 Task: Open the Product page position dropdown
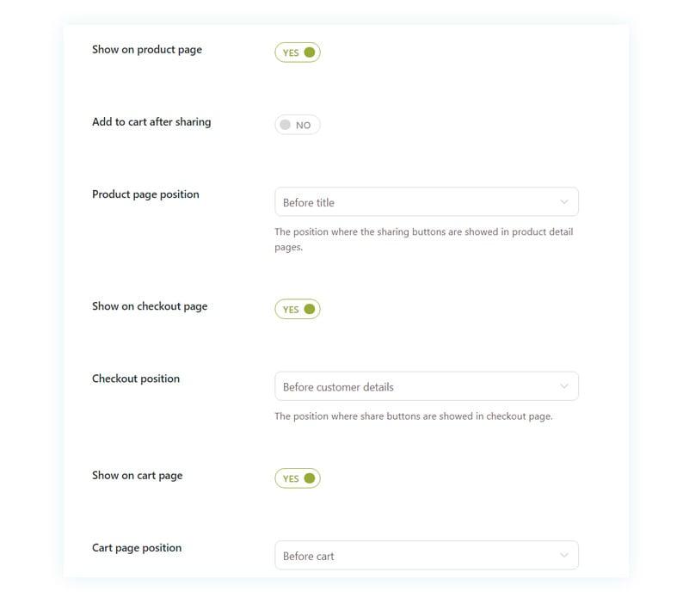[427, 201]
